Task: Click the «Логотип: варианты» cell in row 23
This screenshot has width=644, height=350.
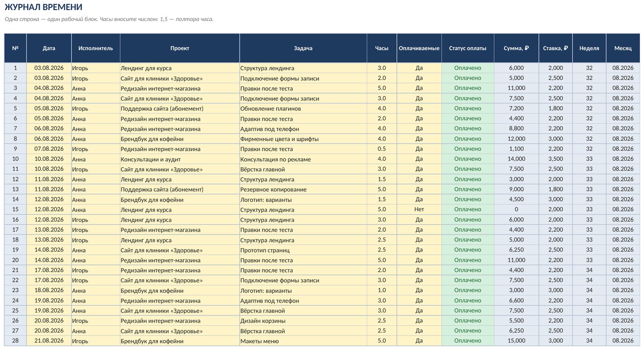Action: (x=303, y=290)
